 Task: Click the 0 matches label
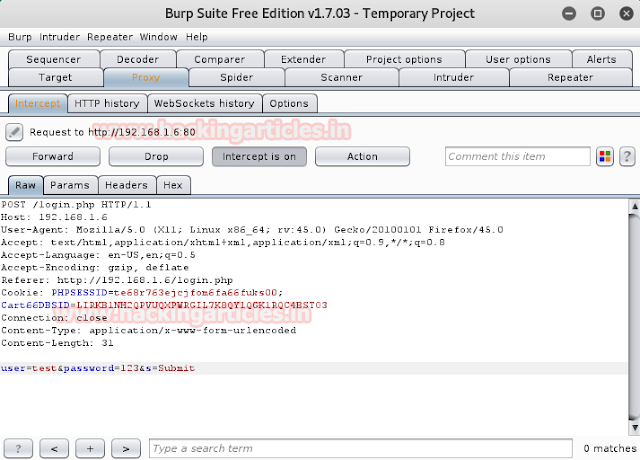pyautogui.click(x=610, y=449)
